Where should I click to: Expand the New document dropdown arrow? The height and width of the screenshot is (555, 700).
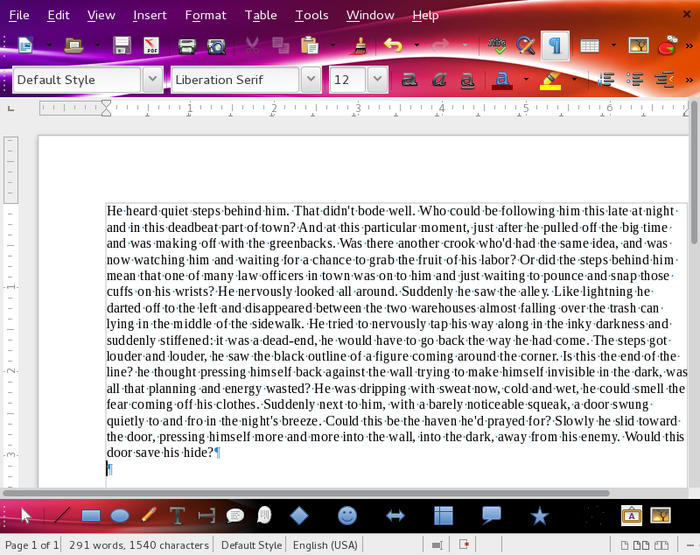49,45
